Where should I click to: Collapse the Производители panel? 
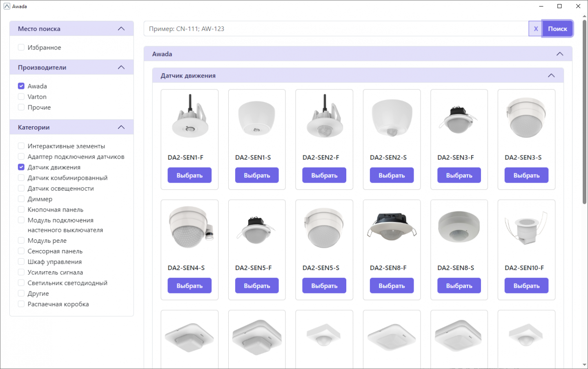(121, 67)
